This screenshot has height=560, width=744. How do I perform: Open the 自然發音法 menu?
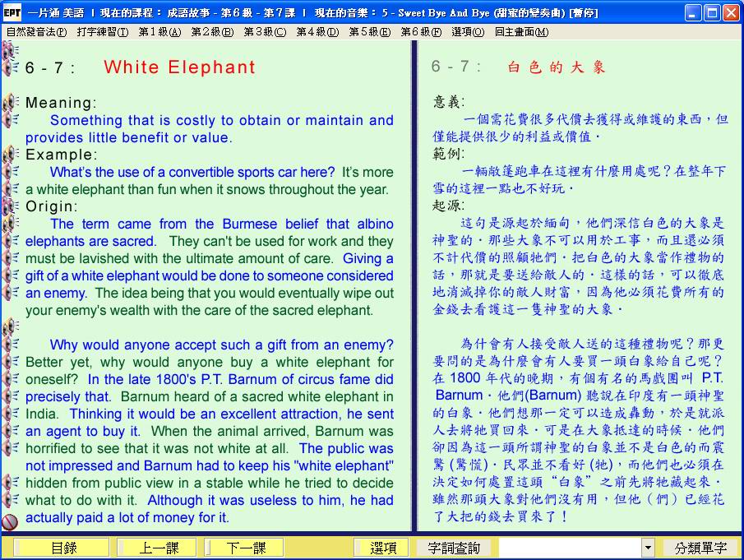click(x=36, y=32)
